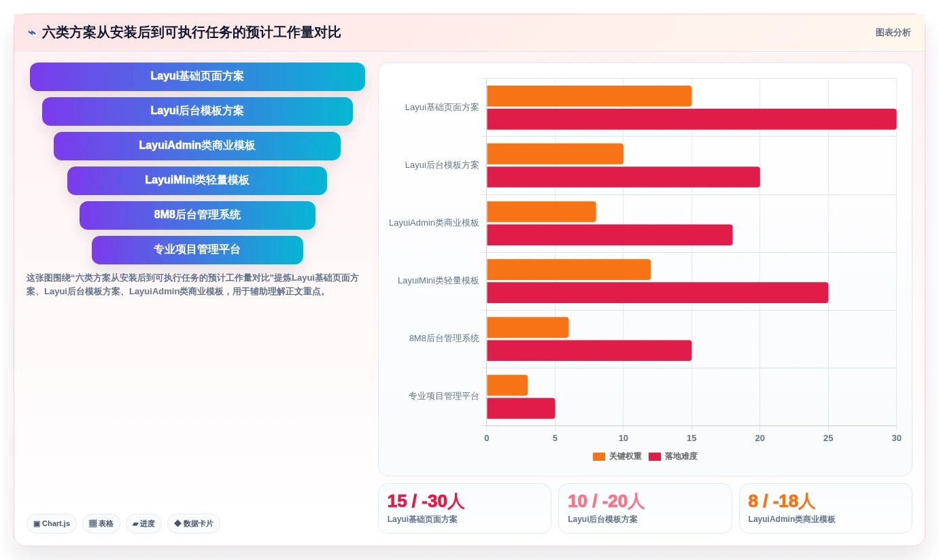Toggle the 关键权重 legend entry

617,457
